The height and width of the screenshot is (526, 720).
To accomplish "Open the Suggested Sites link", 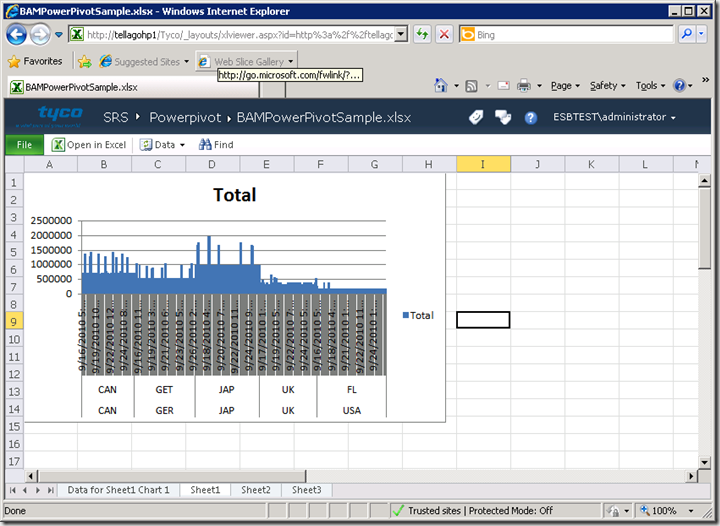I will pyautogui.click(x=145, y=62).
